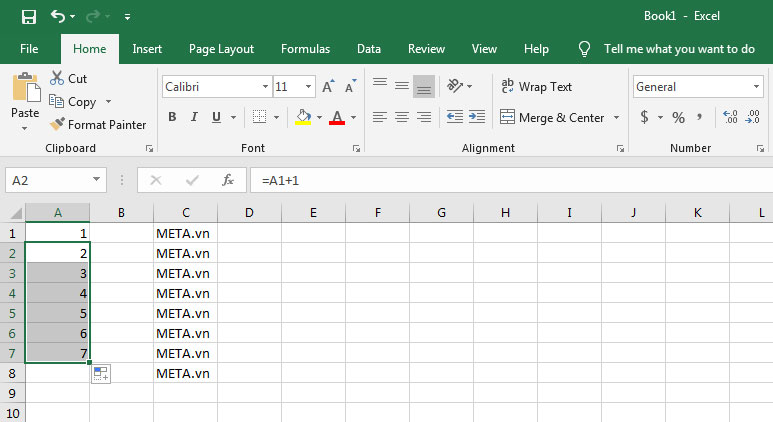Open Number group dialog launcher
Image resolution: width=773 pixels, height=422 pixels.
pyautogui.click(x=760, y=148)
